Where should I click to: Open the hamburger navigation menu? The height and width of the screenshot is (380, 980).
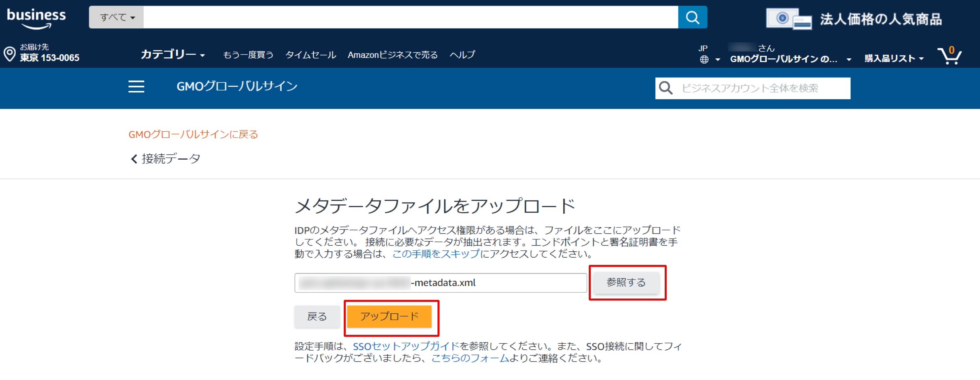pyautogui.click(x=136, y=87)
